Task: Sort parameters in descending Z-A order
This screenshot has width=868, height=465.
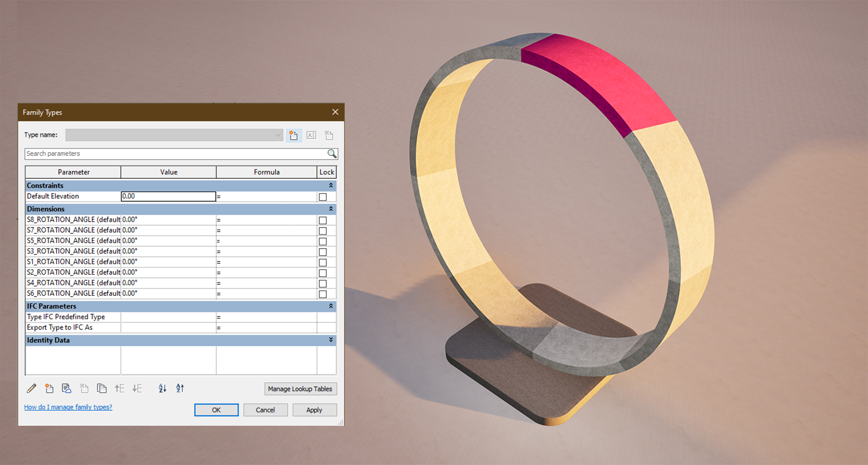Action: click(180, 389)
